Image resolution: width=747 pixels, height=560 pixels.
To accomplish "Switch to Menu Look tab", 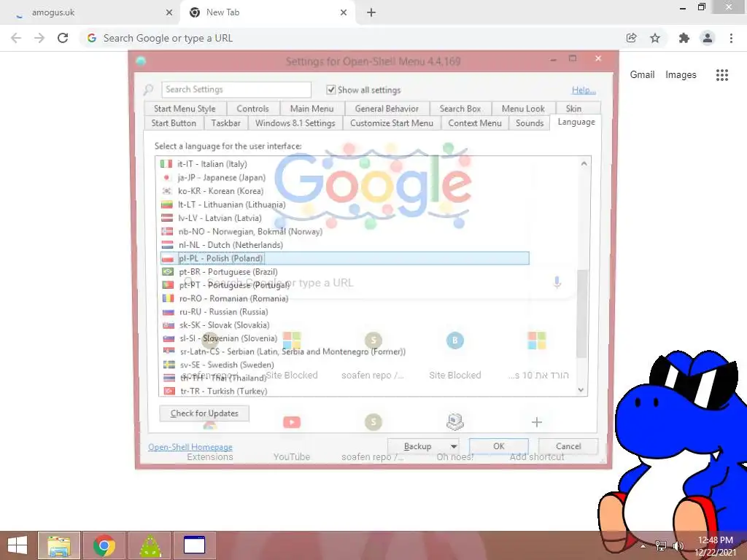I will click(x=522, y=109).
